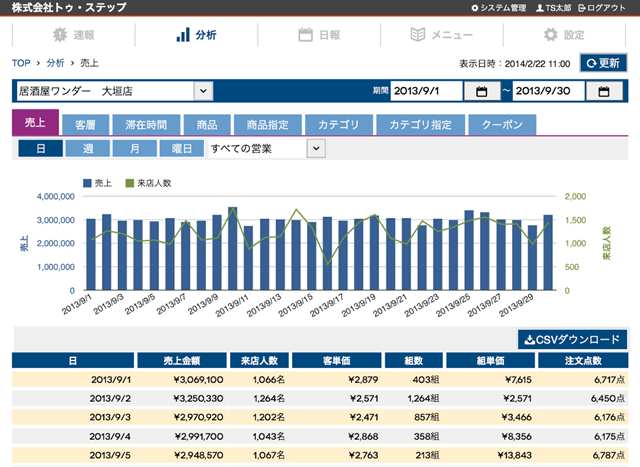Toggle the 売上 legend series
This screenshot has width=640, height=467.
click(97, 183)
